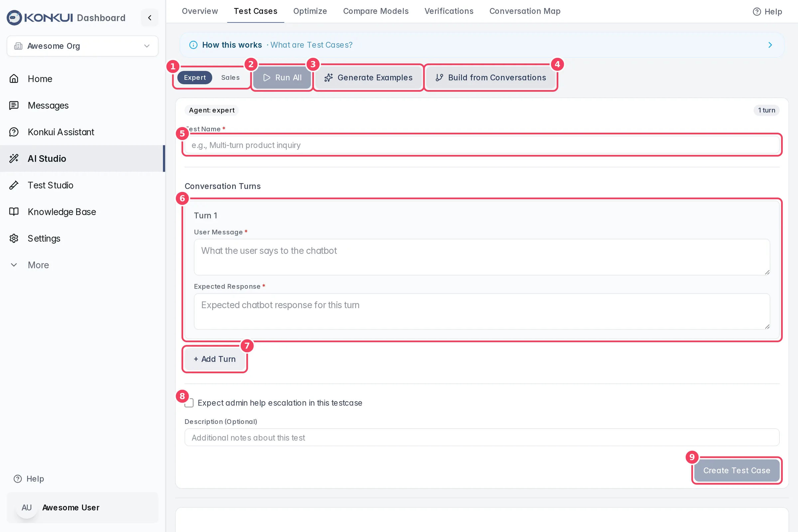798x532 pixels.
Task: Open the Awesome User profile entry
Action: pos(82,508)
